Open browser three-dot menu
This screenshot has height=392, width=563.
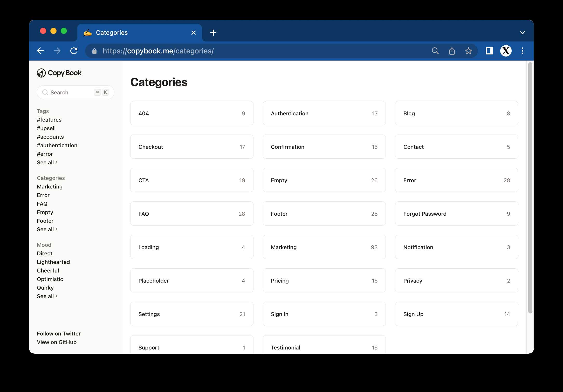523,51
